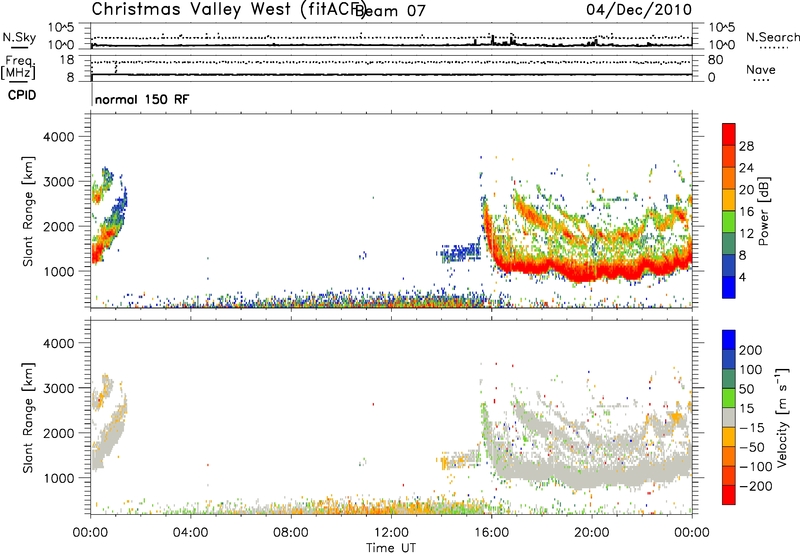This screenshot has height=554, width=800.
Task: Click the 'Slant Range [km]' label of the power plot
Action: pos(28,211)
